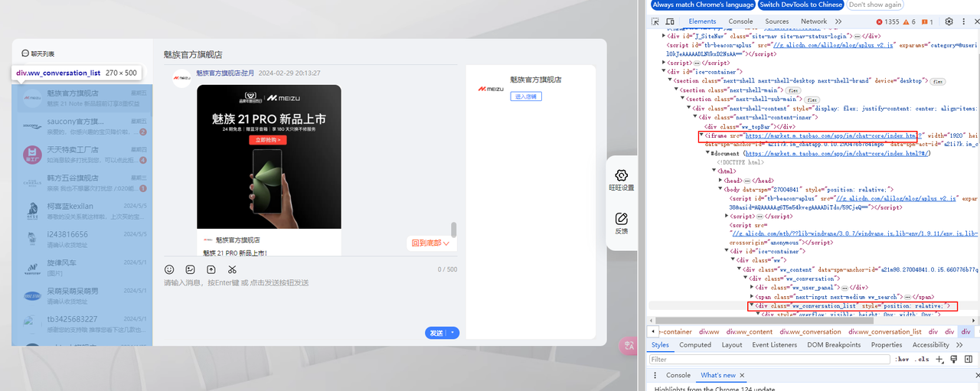This screenshot has width=980, height=391.
Task: Click the pink translate floating icon
Action: click(x=629, y=346)
